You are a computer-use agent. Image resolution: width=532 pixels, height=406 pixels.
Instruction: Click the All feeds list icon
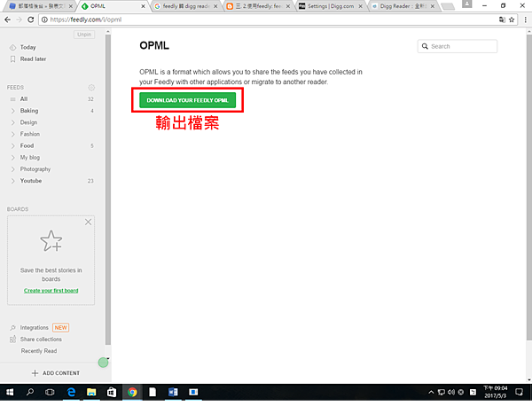13,99
